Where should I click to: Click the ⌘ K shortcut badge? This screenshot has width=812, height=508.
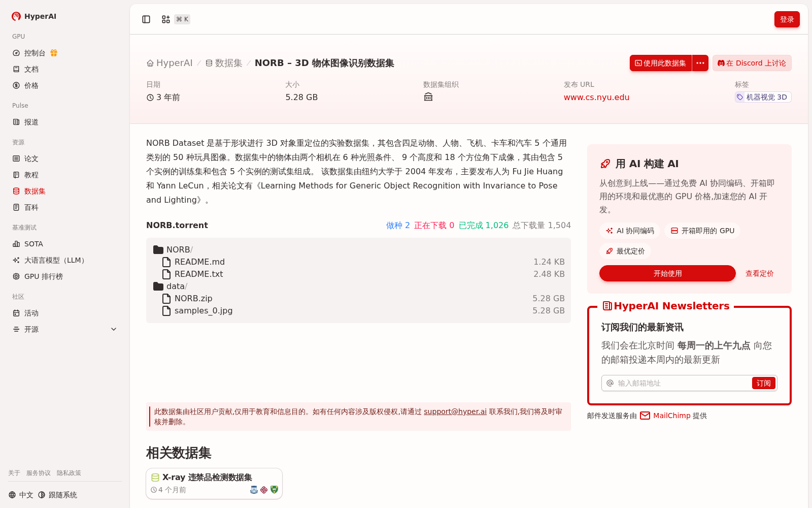click(182, 19)
